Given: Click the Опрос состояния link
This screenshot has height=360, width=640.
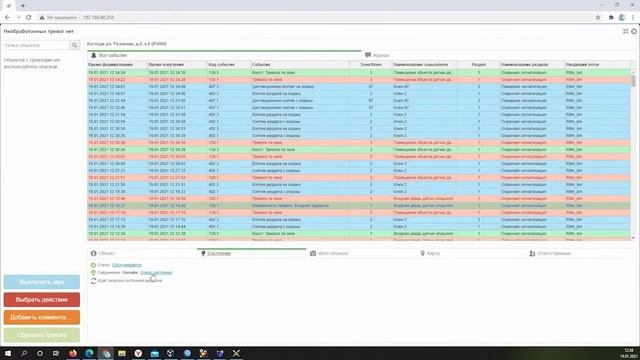Looking at the screenshot, I should click(x=156, y=273).
